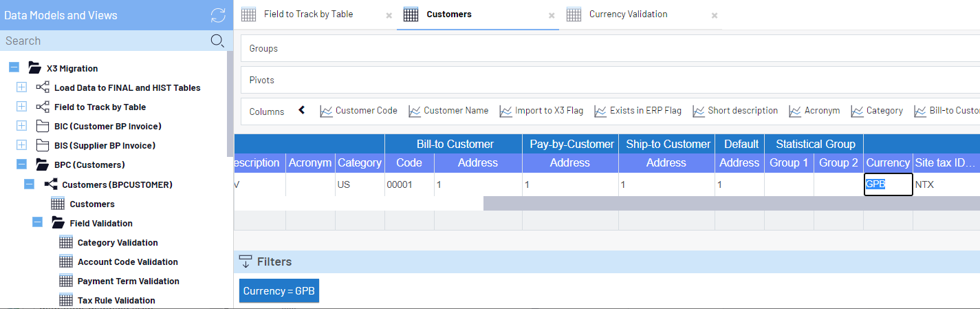Switch to Field to Track by Table tab

click(x=308, y=14)
